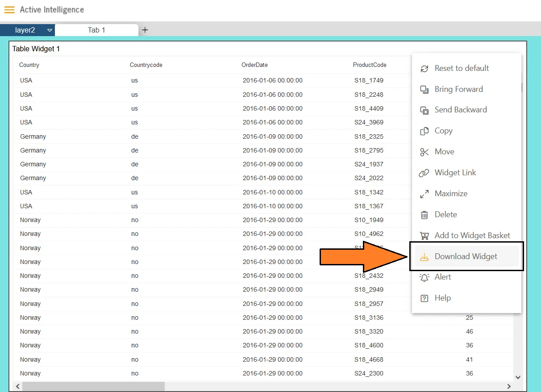The width and height of the screenshot is (541, 392).
Task: Click the Alert bell icon
Action: point(424,277)
